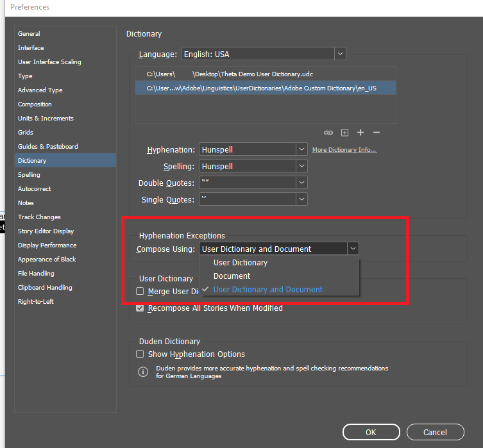
Task: Click the Compose Using selected value field
Action: 273,249
